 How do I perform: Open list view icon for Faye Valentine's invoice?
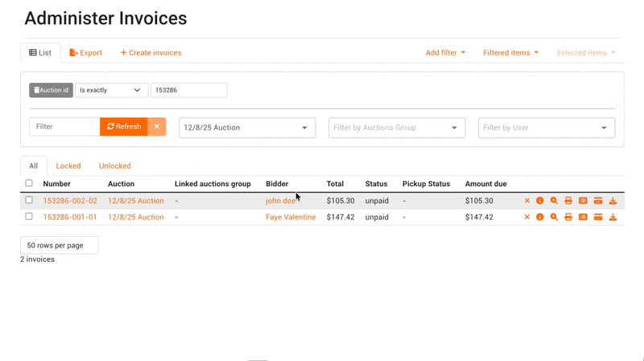tap(583, 217)
